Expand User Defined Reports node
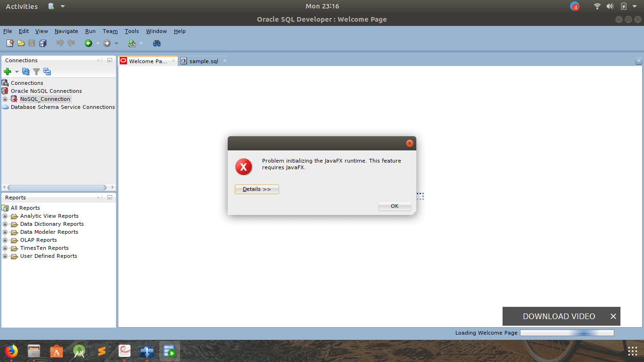 pyautogui.click(x=5, y=256)
